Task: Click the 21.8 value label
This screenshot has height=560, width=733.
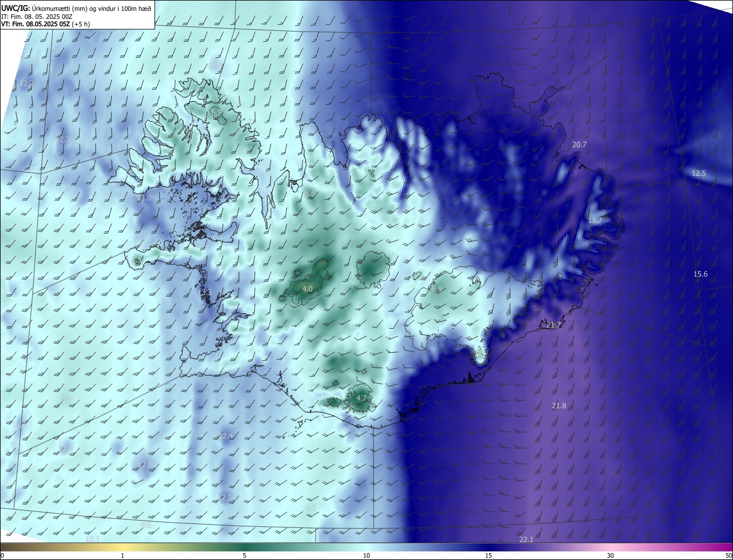Action: coord(559,406)
